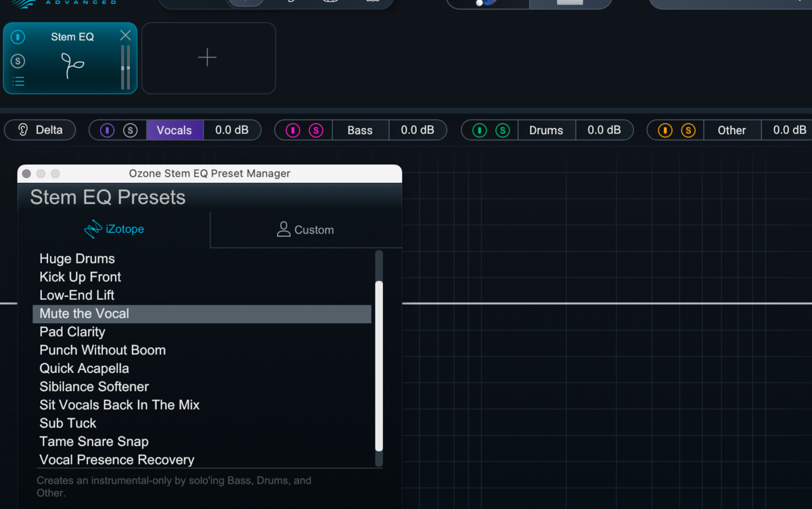Select the Vocals stem tab
The image size is (812, 509).
click(x=175, y=130)
